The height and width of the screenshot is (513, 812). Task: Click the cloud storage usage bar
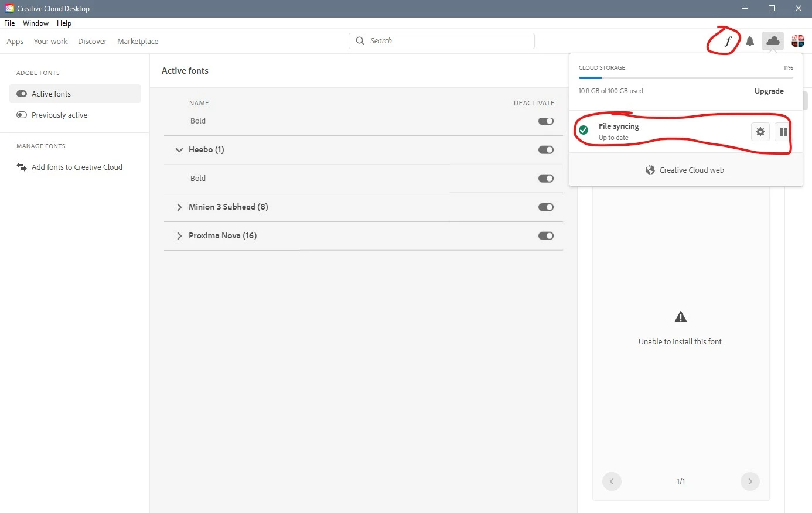pyautogui.click(x=685, y=77)
